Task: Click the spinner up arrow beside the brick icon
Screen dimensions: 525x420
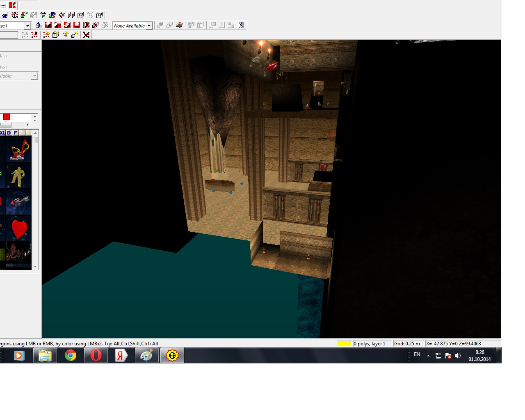Action: [x=35, y=116]
